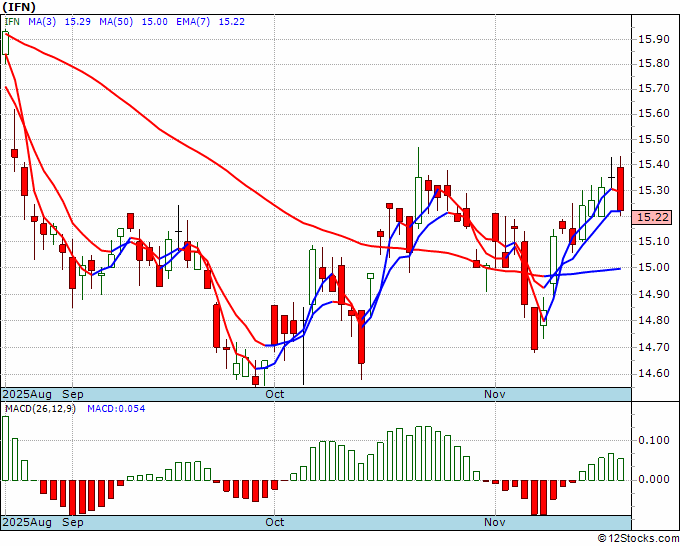Click the MACD:0.054 value text
Image resolution: width=680 pixels, height=546 pixels.
[x=116, y=409]
